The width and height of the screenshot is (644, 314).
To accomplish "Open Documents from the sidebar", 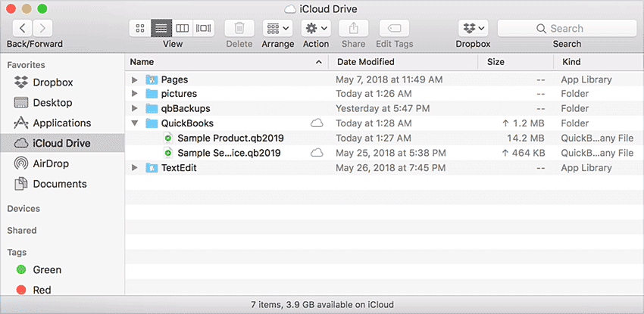I will coord(62,184).
